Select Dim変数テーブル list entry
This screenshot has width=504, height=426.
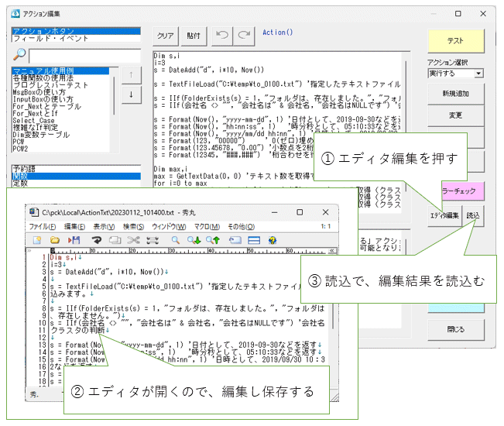[x=61, y=135]
